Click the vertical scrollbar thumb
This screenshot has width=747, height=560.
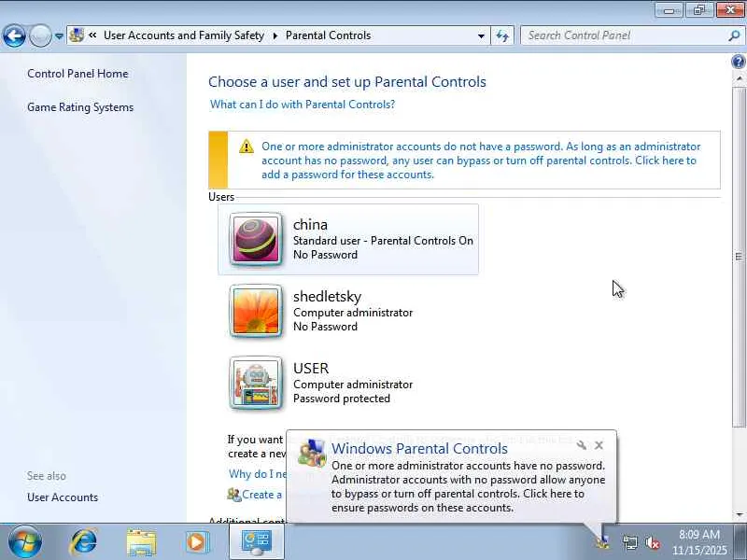point(739,257)
